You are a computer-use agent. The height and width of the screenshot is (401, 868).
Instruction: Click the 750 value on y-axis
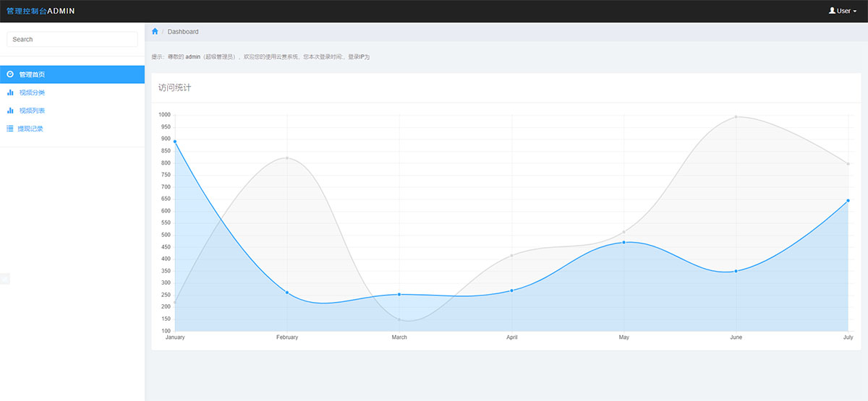point(166,175)
